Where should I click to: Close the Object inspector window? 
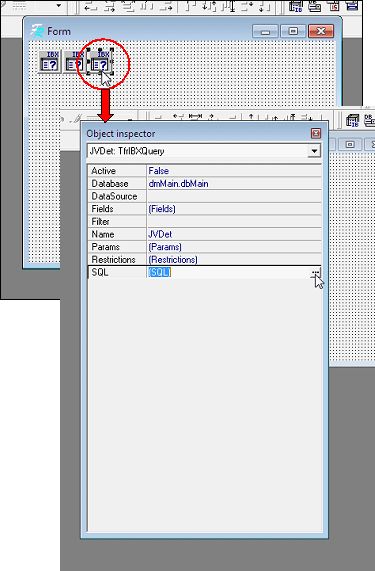316,133
